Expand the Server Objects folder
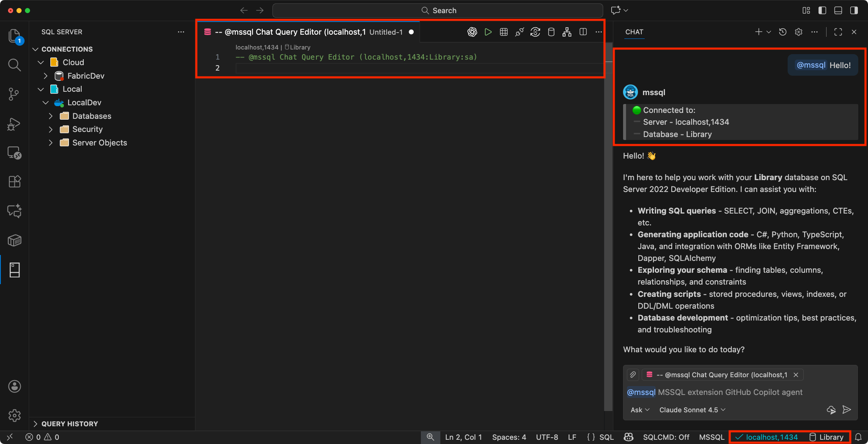The width and height of the screenshot is (868, 444). coord(51,143)
